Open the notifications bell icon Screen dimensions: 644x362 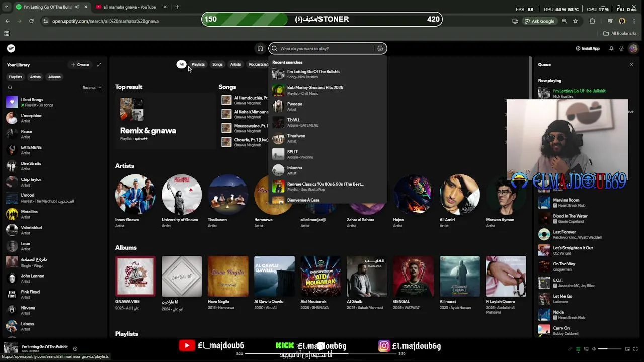(611, 49)
